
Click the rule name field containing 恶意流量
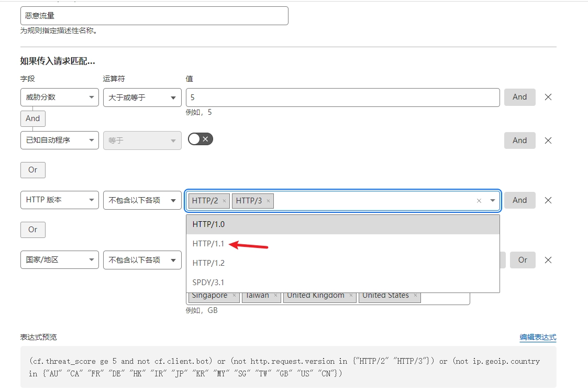point(154,16)
